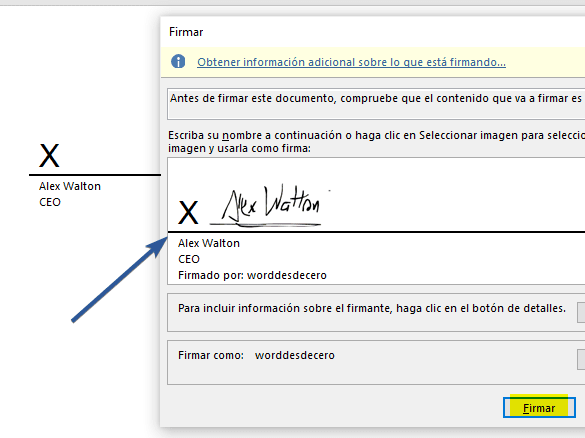Click the blue arrow graphic
Screen dimensions: 585x438
click(119, 279)
